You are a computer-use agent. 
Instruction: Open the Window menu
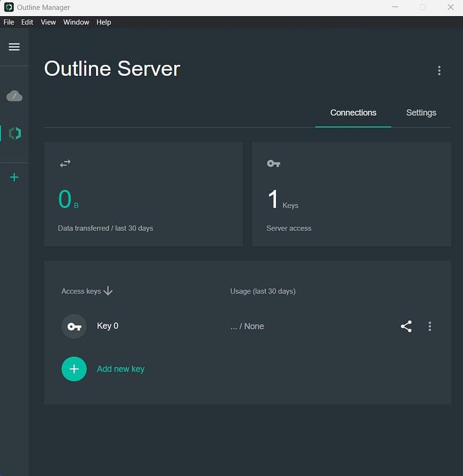click(76, 22)
